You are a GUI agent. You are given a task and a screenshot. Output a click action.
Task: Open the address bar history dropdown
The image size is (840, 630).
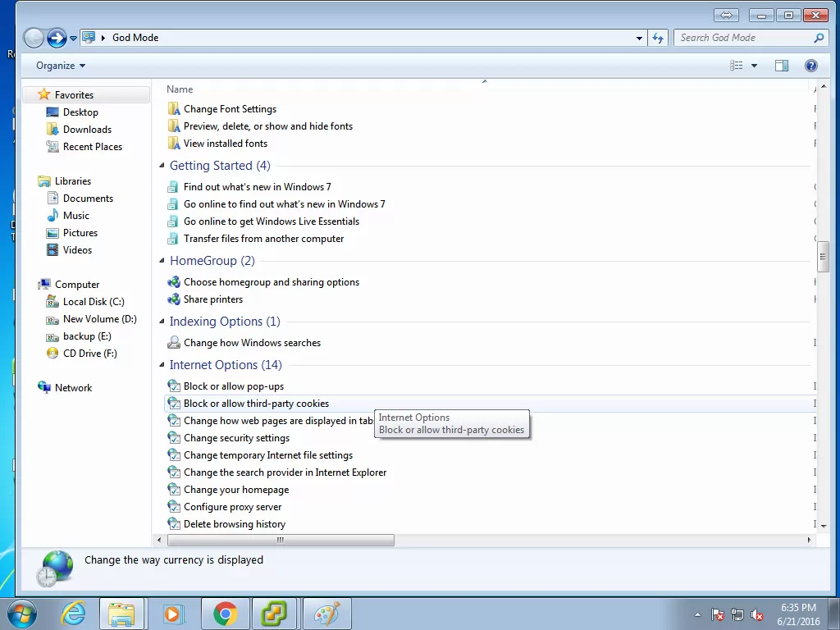click(639, 38)
